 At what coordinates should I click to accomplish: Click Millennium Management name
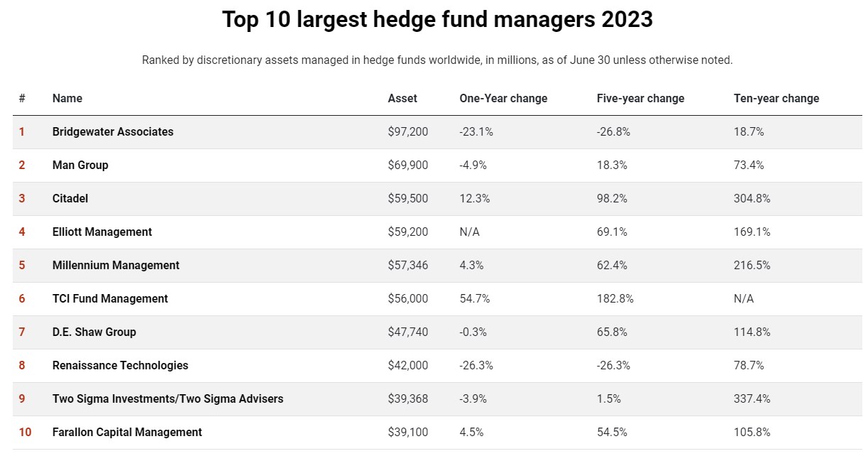coord(116,266)
